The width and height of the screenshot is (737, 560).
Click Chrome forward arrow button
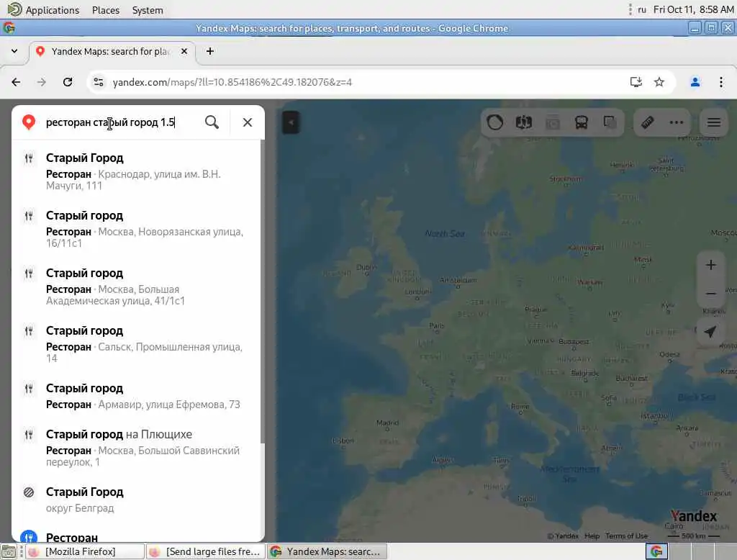pos(42,82)
